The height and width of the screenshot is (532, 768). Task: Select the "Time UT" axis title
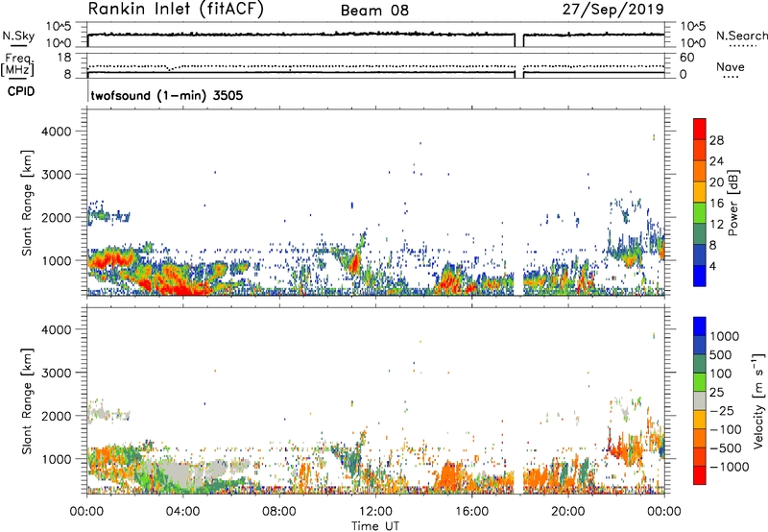coord(375,526)
